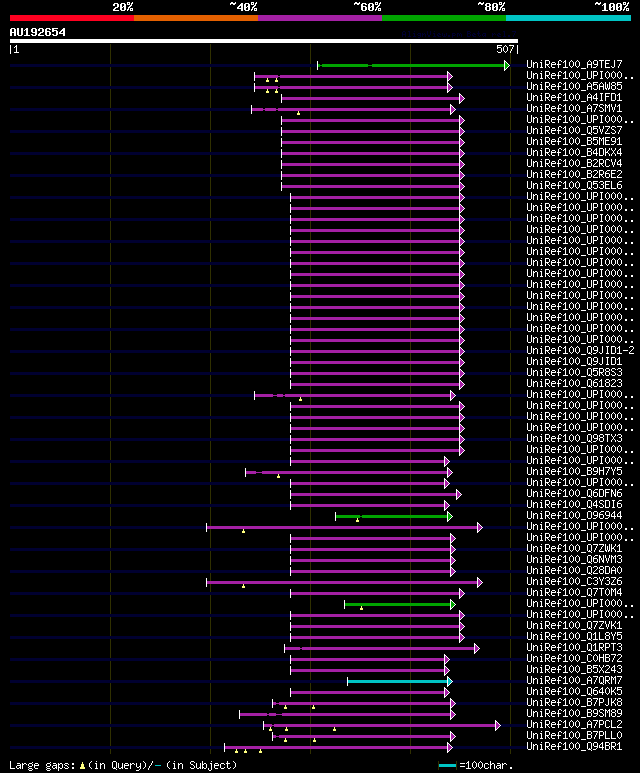Screen dimensions: 640x773
Task: Click the purple alignment bar of A7PCL2
Action: (x=382, y=726)
